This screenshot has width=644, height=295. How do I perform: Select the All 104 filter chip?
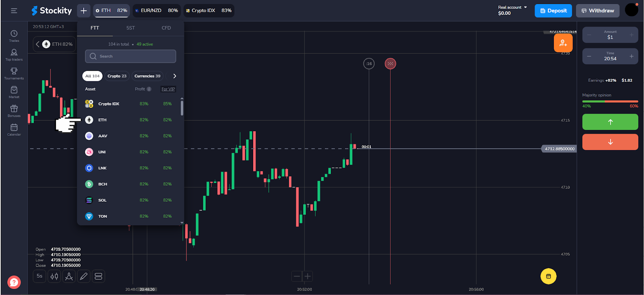(x=92, y=76)
